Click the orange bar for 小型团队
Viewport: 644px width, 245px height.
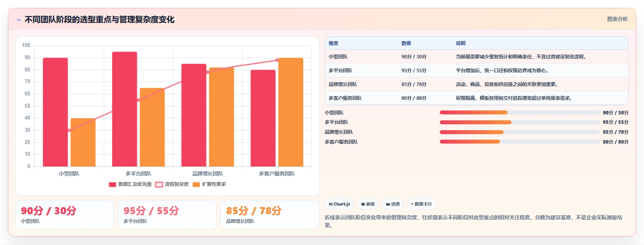tap(83, 142)
